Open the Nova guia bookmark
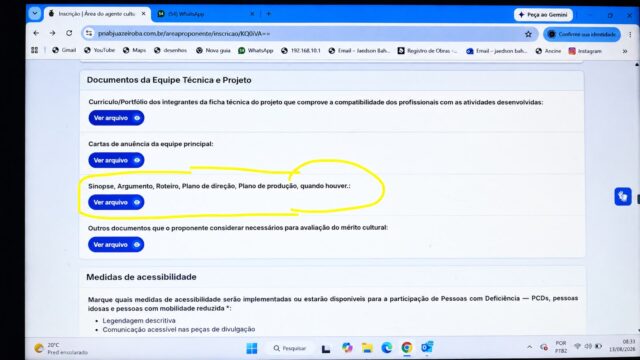The width and height of the screenshot is (640, 360). pos(213,51)
